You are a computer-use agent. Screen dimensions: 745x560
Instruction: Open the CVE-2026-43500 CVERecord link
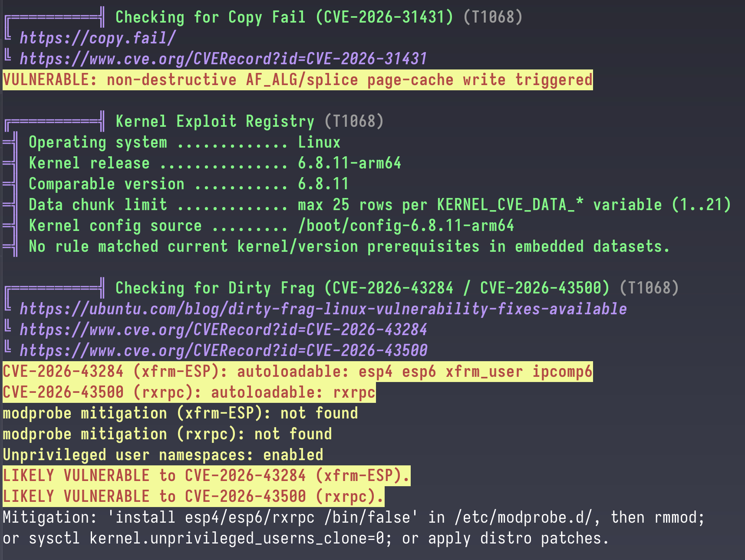pyautogui.click(x=224, y=351)
